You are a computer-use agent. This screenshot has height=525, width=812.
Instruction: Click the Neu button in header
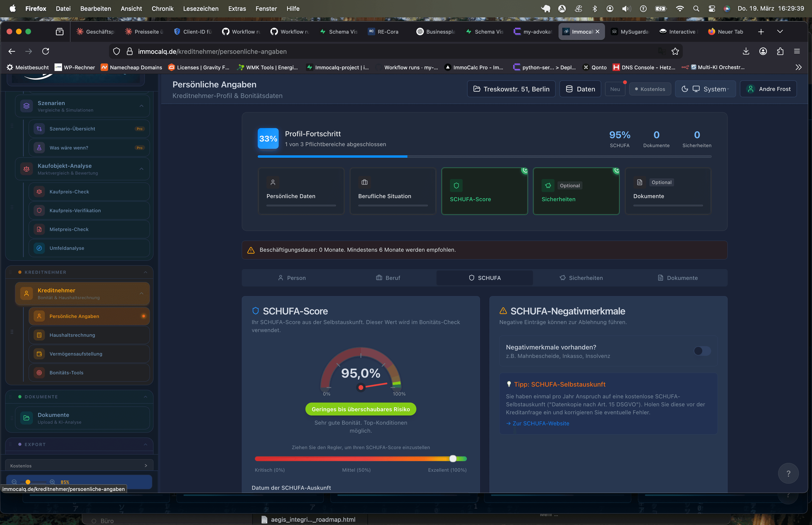coord(615,89)
